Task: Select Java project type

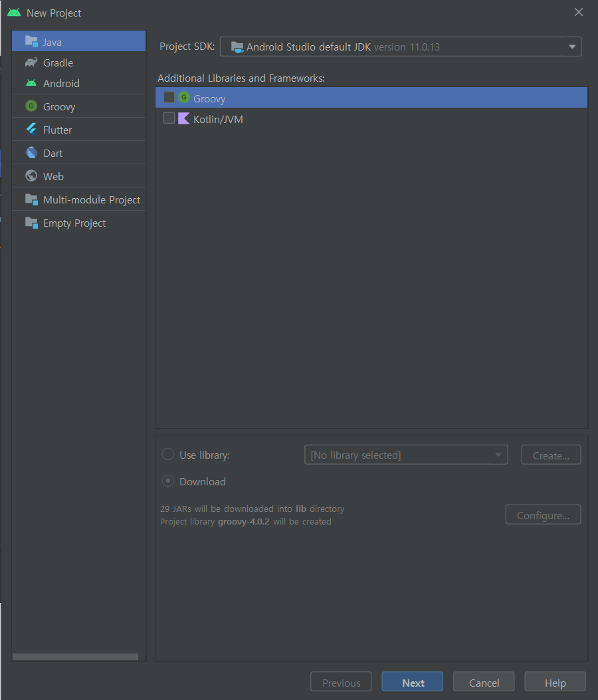Action: [x=79, y=41]
